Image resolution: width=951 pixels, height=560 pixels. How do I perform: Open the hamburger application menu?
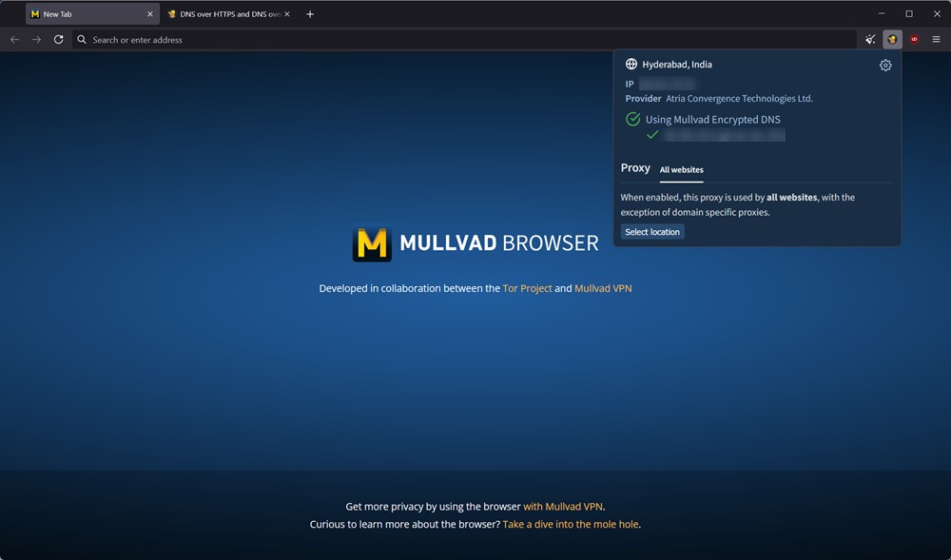click(937, 39)
